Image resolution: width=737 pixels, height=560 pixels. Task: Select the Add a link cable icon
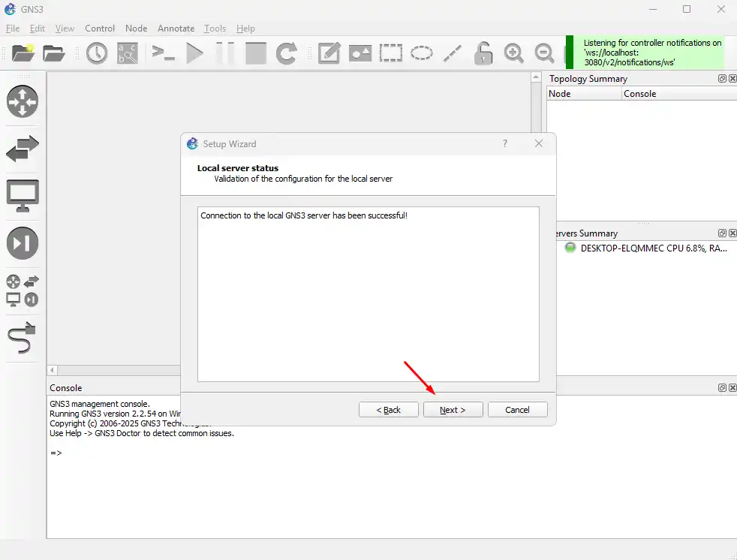[x=23, y=339]
